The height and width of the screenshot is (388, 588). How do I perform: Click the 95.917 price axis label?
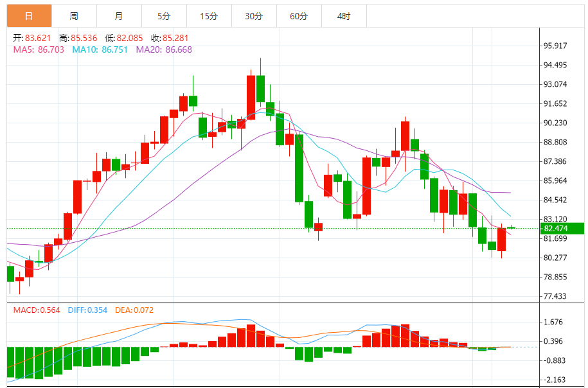coord(555,46)
